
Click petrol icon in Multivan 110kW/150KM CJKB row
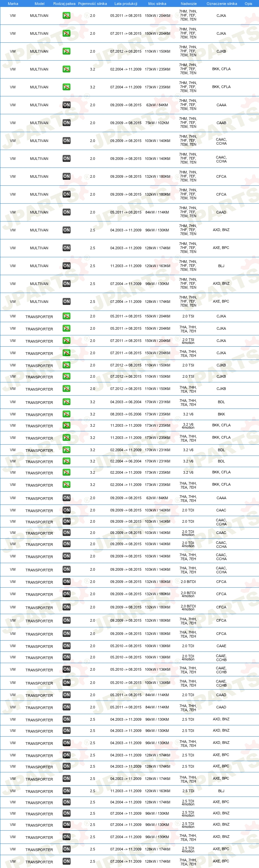[67, 51]
